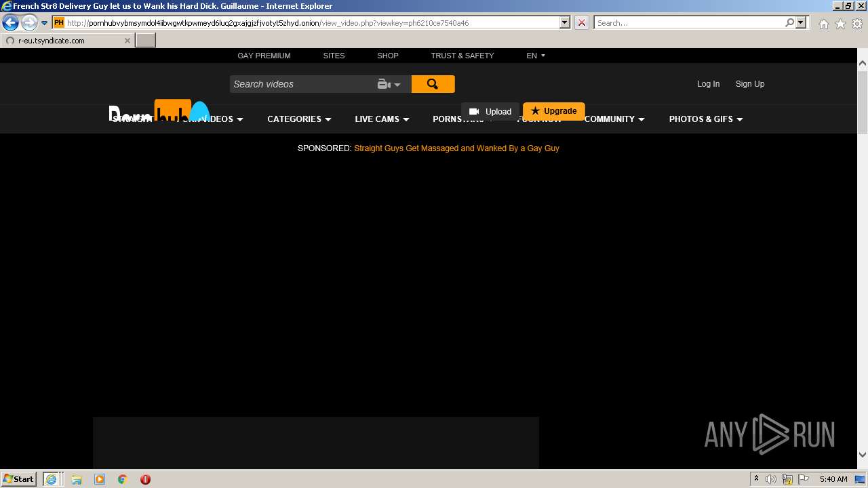Click the browser Forward arrow button
Viewport: 868px width, 488px height.
(29, 23)
